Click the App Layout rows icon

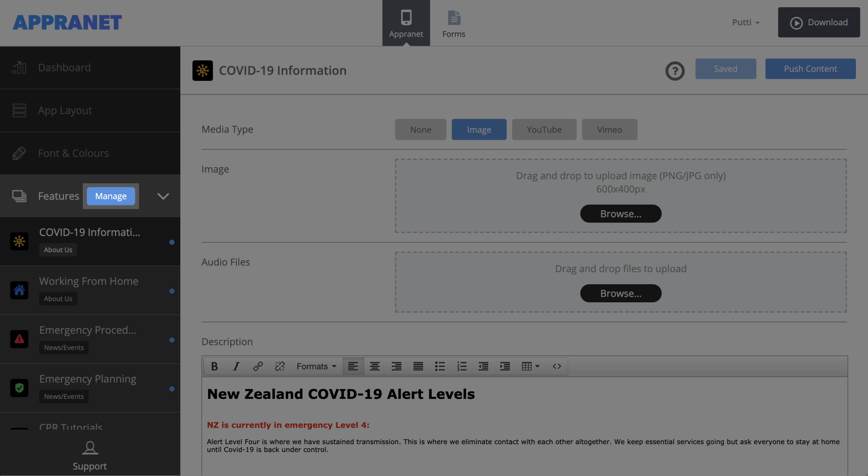[19, 111]
